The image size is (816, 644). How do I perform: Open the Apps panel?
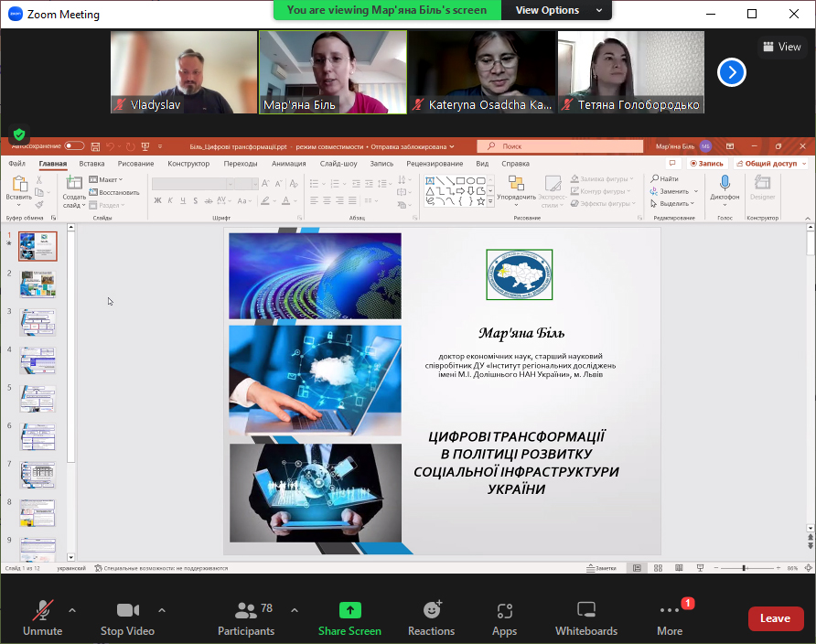pos(504,611)
